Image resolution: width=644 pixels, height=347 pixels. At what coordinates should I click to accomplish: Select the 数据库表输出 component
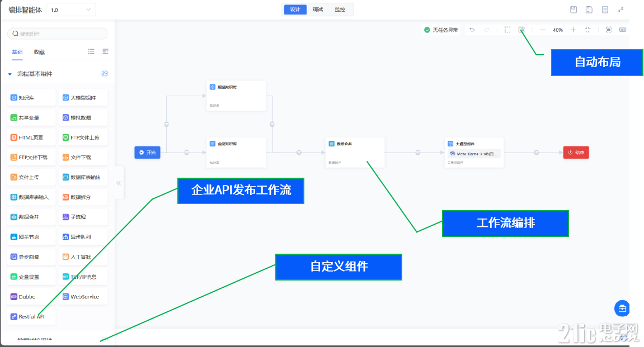pos(83,177)
